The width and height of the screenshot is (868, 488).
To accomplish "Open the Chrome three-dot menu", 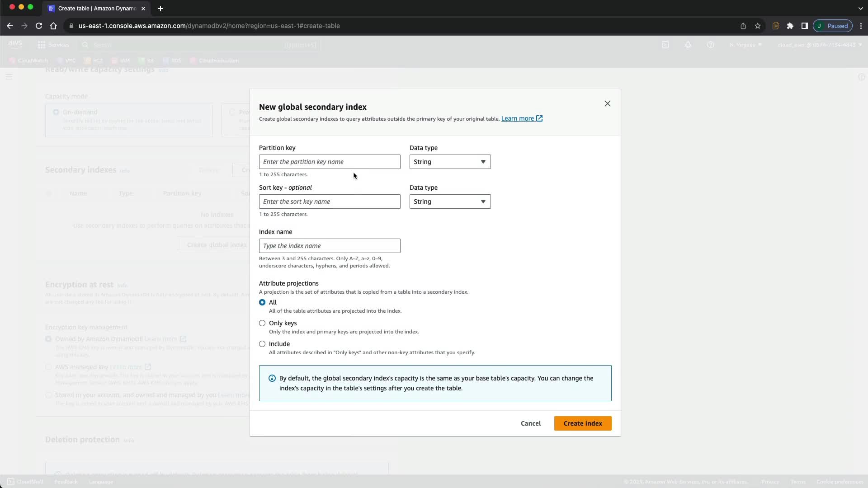I will click(861, 26).
